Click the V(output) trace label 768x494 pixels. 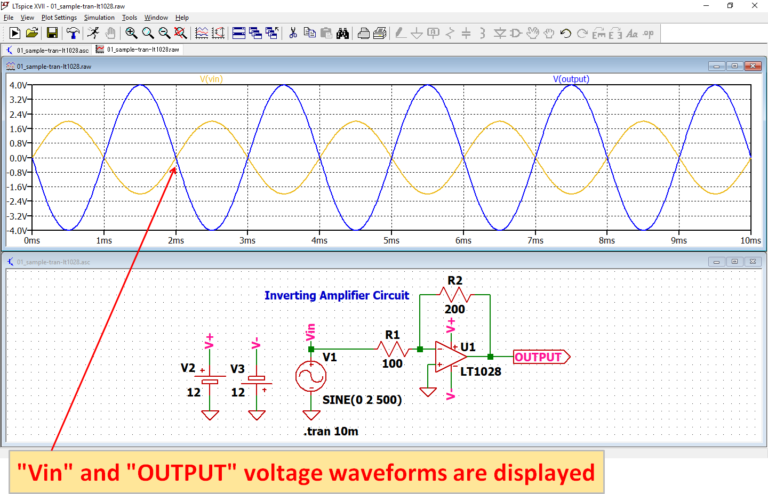[x=571, y=79]
